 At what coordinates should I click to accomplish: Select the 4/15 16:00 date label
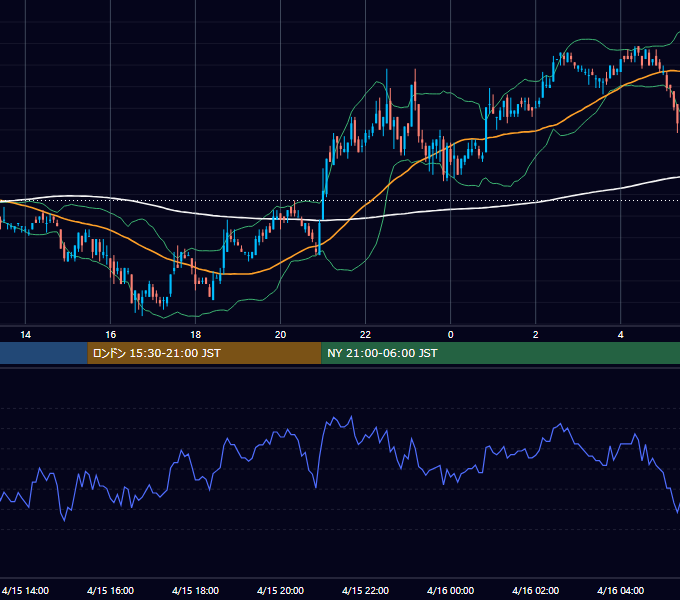[x=111, y=590]
